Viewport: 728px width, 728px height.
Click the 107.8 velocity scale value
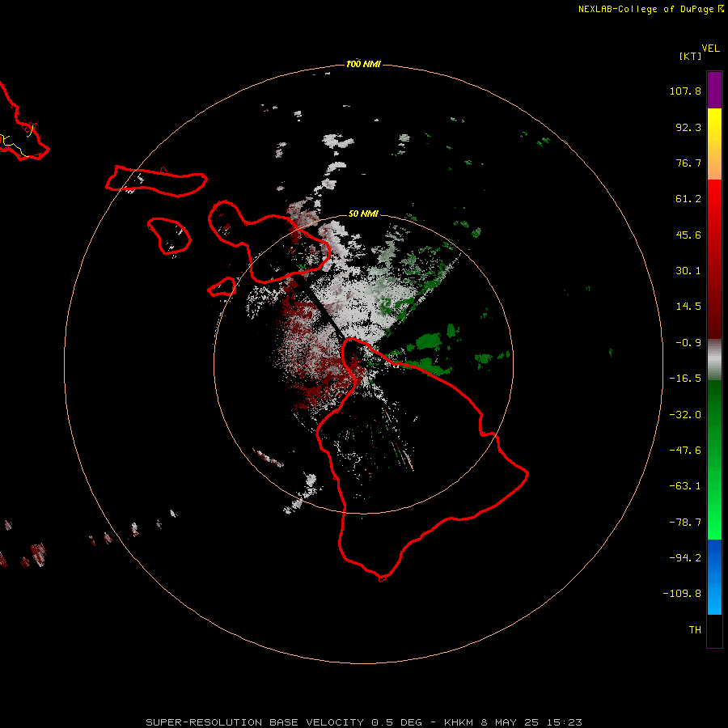[685, 91]
